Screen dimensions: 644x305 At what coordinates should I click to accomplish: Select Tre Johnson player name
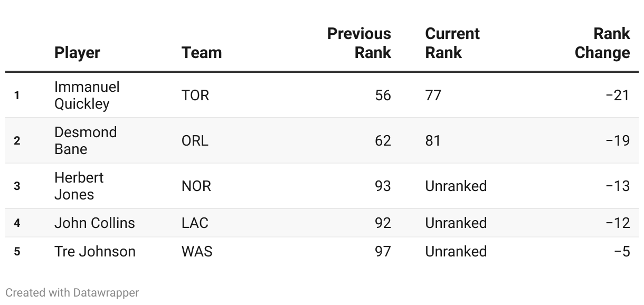(95, 251)
